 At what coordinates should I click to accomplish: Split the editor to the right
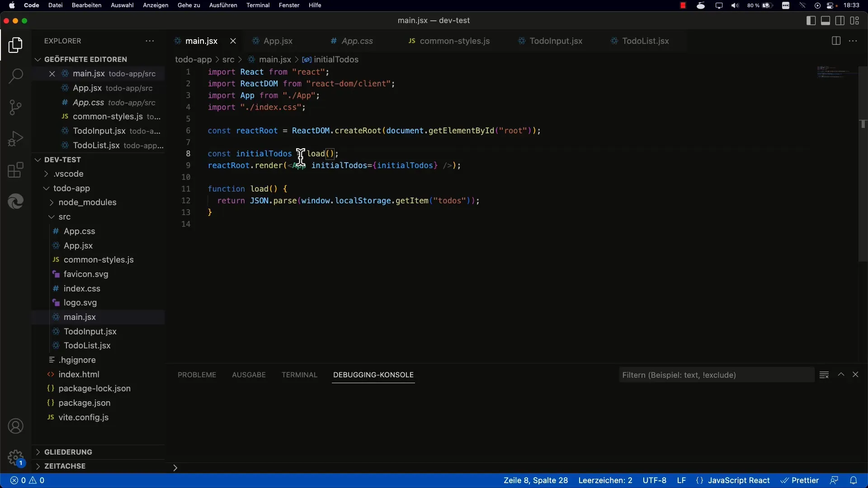click(x=836, y=41)
